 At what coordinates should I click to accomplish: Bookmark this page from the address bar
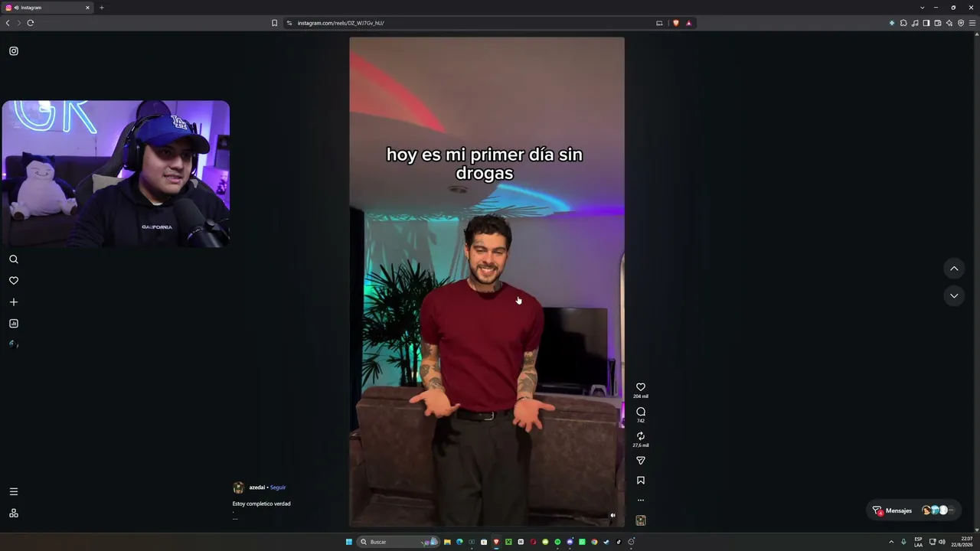[275, 23]
